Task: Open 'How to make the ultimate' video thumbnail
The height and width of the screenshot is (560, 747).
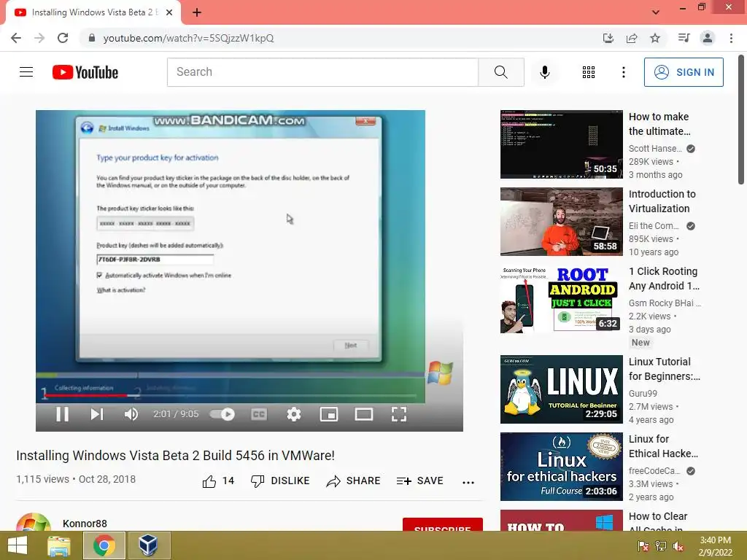Action: pyautogui.click(x=561, y=144)
